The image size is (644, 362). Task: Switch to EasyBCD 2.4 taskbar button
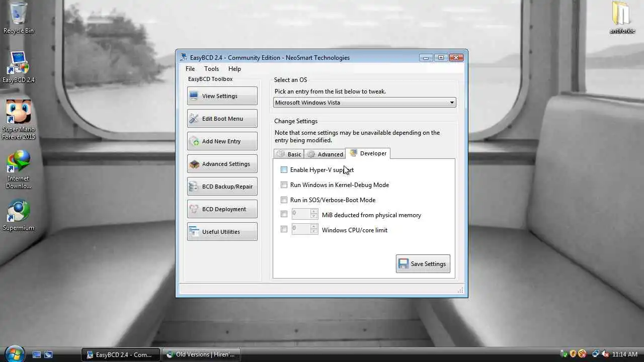pos(121,354)
